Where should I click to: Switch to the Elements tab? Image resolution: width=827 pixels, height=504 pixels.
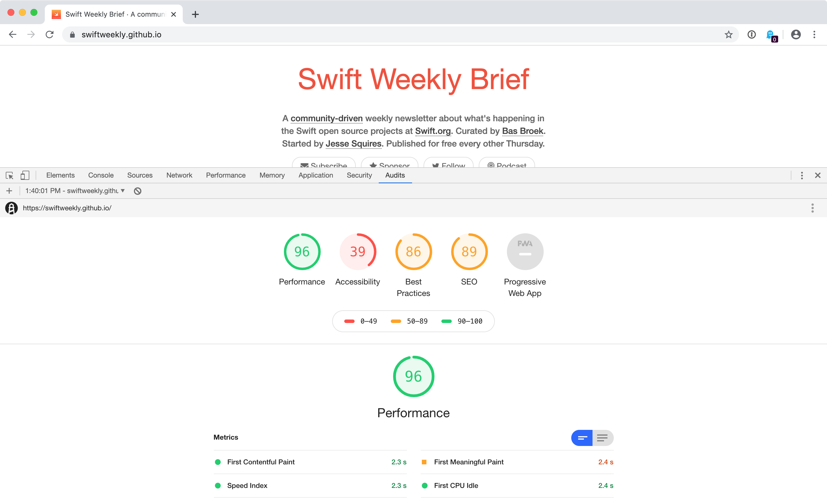click(60, 175)
